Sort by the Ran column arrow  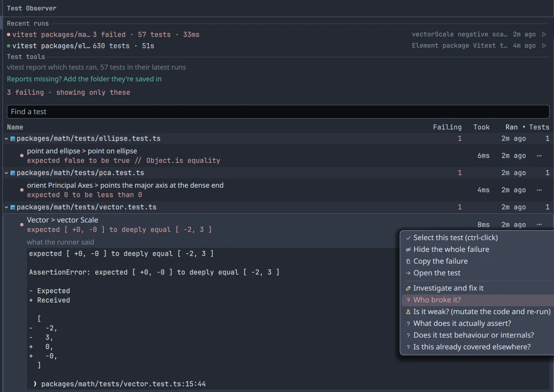(x=524, y=127)
